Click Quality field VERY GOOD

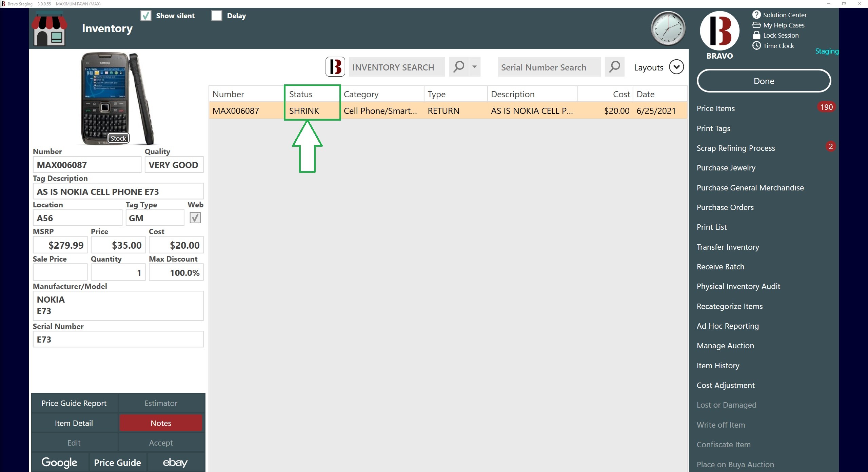[174, 165]
